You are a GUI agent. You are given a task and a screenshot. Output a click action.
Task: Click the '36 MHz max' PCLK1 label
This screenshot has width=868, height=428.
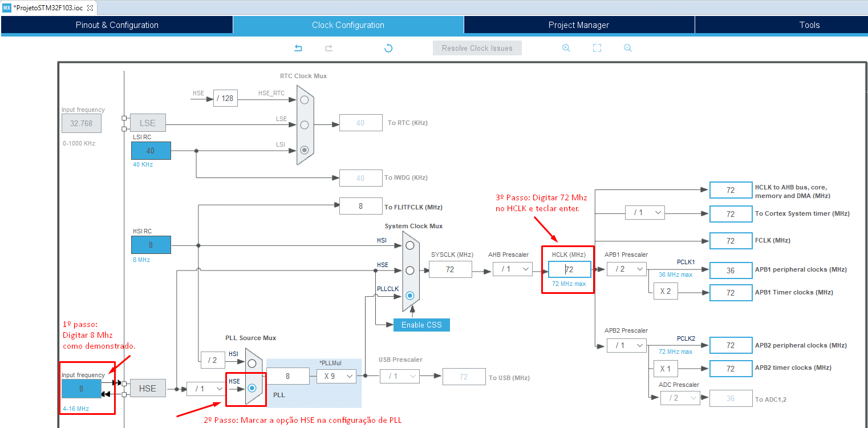(x=676, y=274)
